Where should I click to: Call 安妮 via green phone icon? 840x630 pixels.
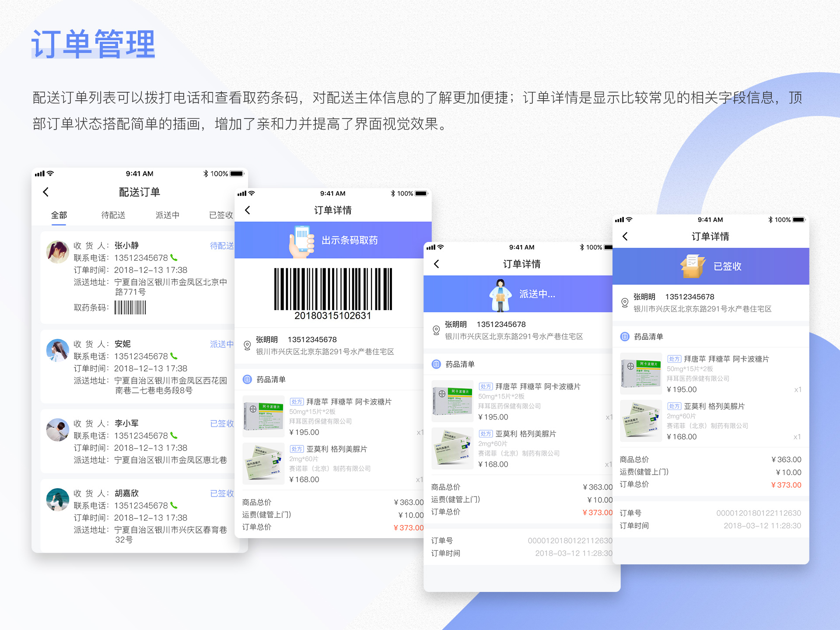click(x=174, y=356)
